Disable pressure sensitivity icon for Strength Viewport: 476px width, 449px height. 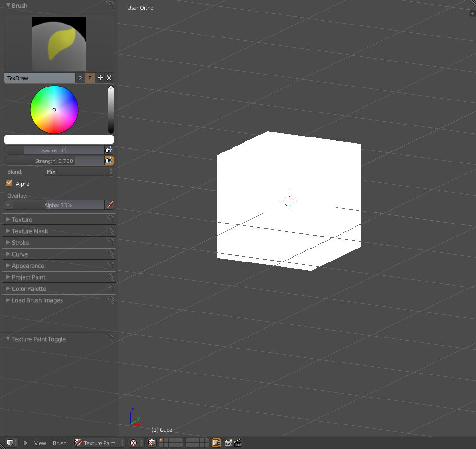(109, 161)
